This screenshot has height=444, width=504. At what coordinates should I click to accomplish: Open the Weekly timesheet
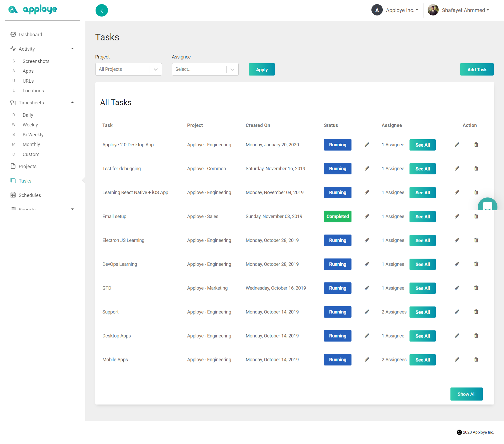[x=30, y=125]
